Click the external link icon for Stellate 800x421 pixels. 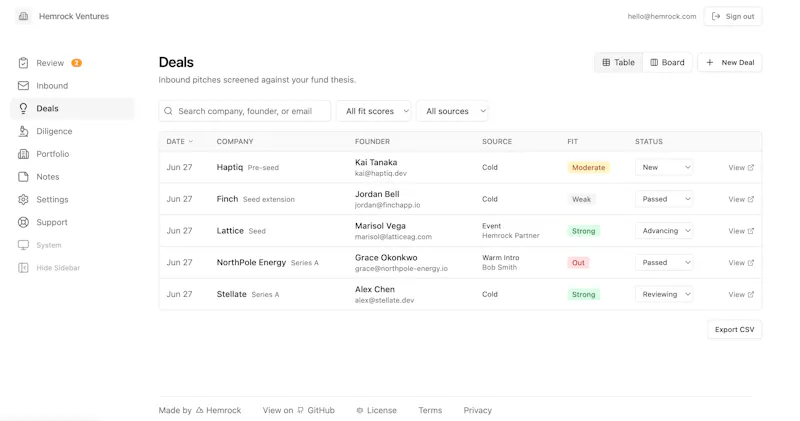(751, 294)
